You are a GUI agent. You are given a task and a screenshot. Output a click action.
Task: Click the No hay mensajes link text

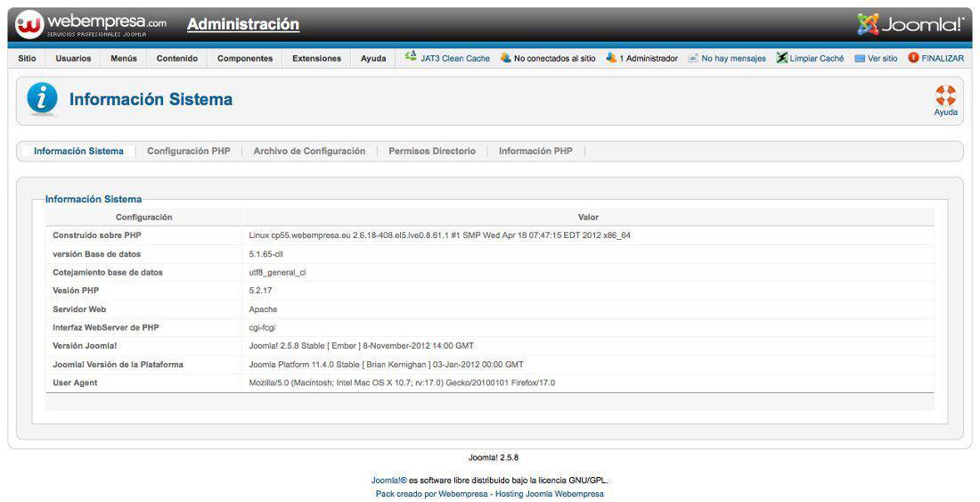click(x=734, y=58)
